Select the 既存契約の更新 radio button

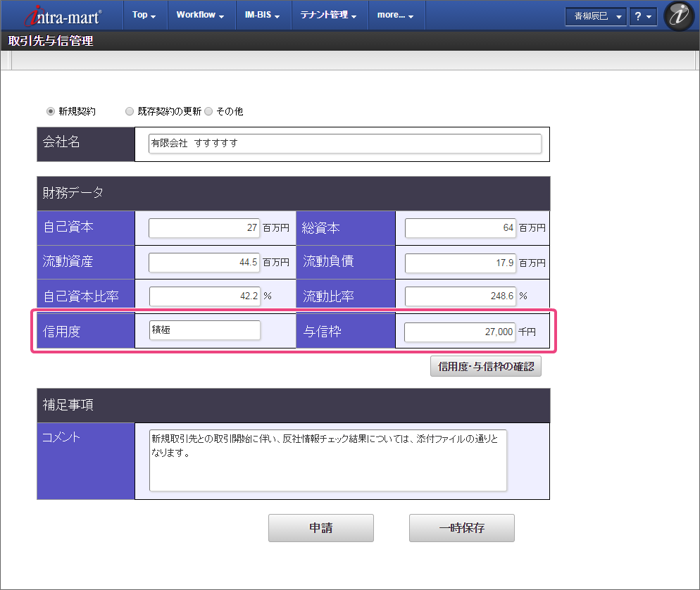tap(130, 111)
